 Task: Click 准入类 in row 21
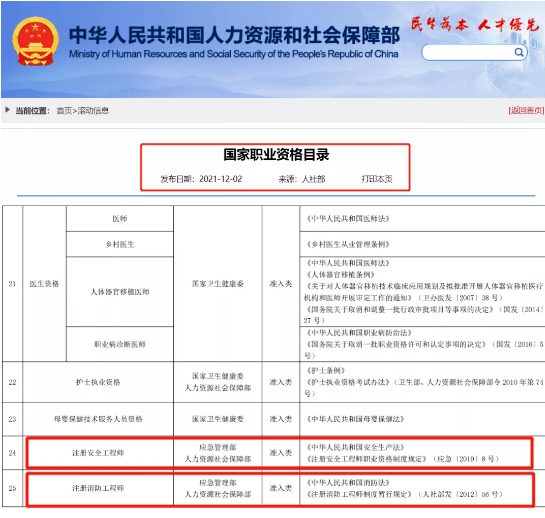[x=280, y=284]
